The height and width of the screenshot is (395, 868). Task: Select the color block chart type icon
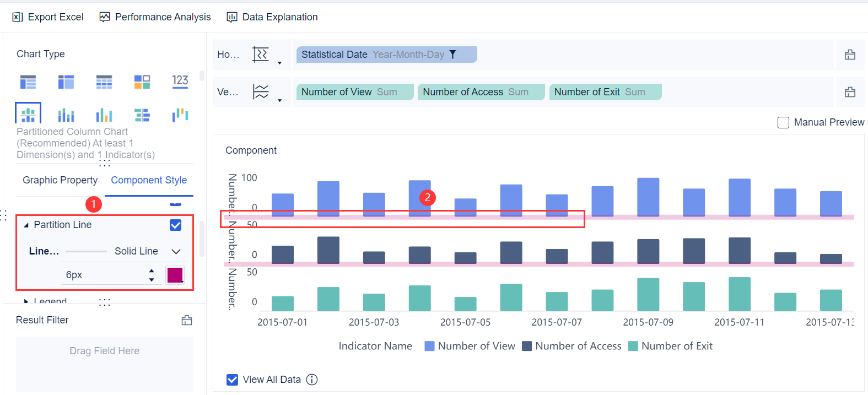pyautogui.click(x=142, y=82)
